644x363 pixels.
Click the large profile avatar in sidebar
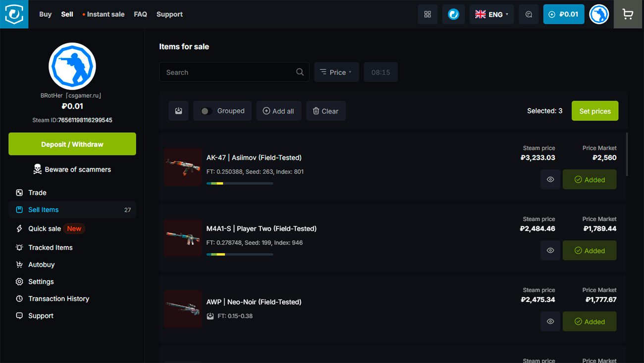[72, 66]
